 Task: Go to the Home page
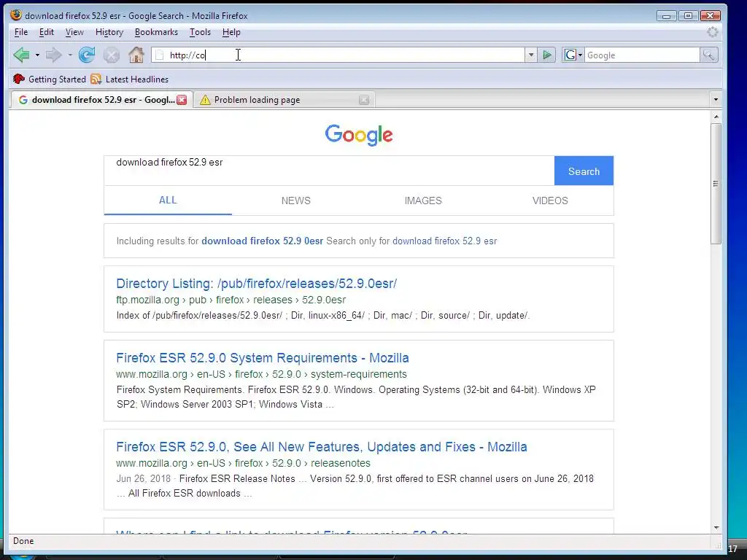pos(136,55)
